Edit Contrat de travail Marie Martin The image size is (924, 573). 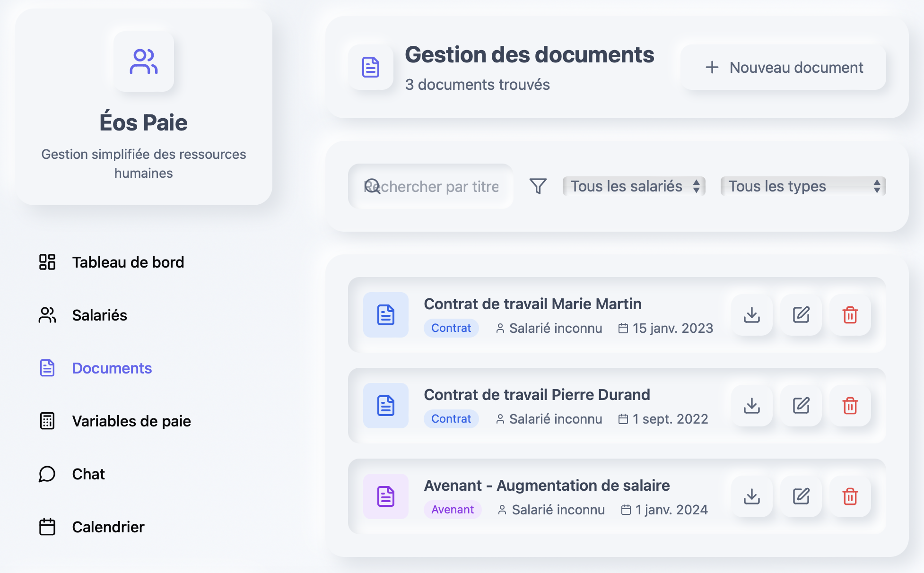801,315
